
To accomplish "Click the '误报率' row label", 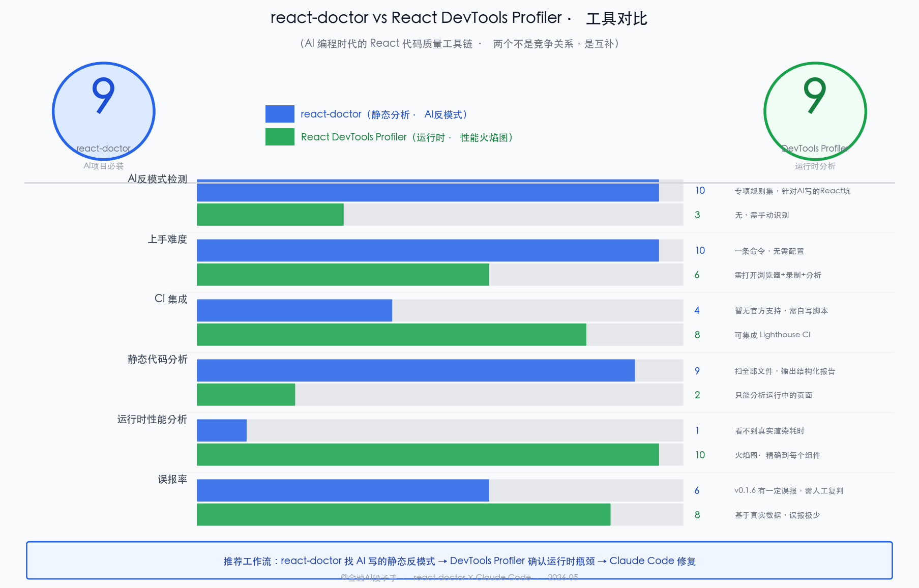I will tap(172, 479).
